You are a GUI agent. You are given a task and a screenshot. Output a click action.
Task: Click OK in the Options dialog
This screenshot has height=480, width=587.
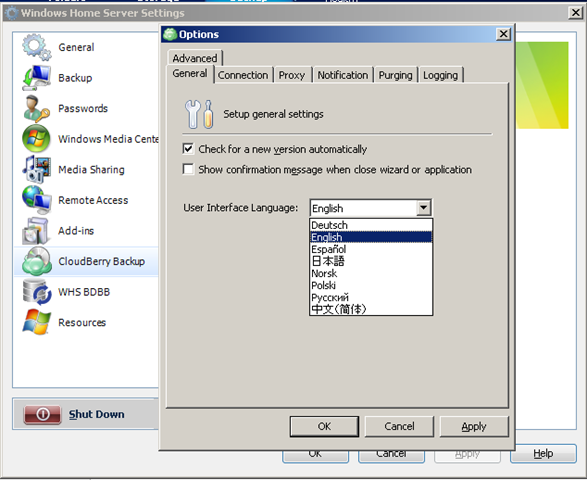click(324, 426)
